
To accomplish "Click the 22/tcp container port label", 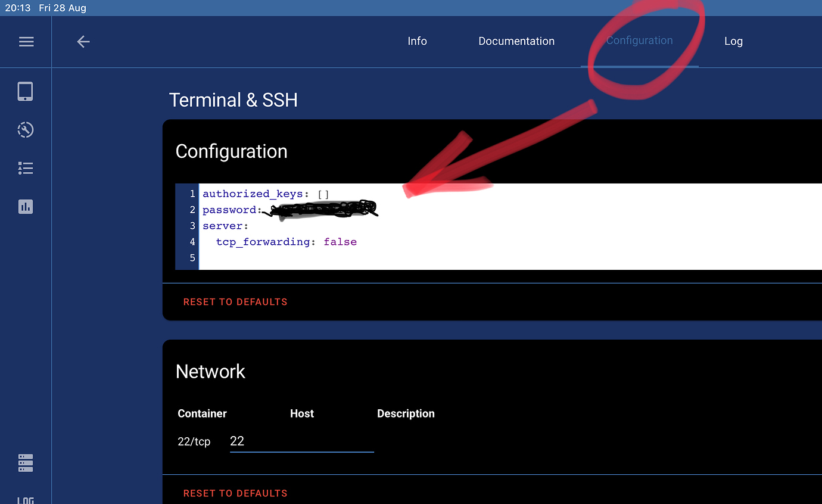I will click(x=194, y=441).
